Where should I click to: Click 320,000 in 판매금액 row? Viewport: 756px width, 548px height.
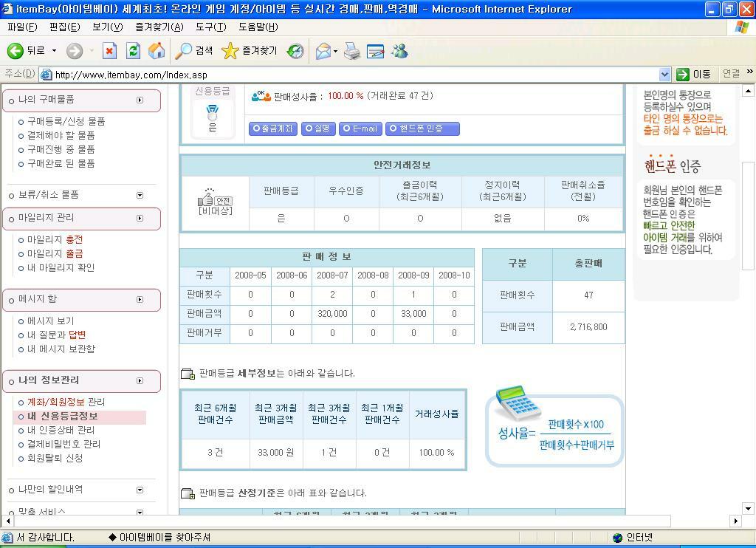332,314
